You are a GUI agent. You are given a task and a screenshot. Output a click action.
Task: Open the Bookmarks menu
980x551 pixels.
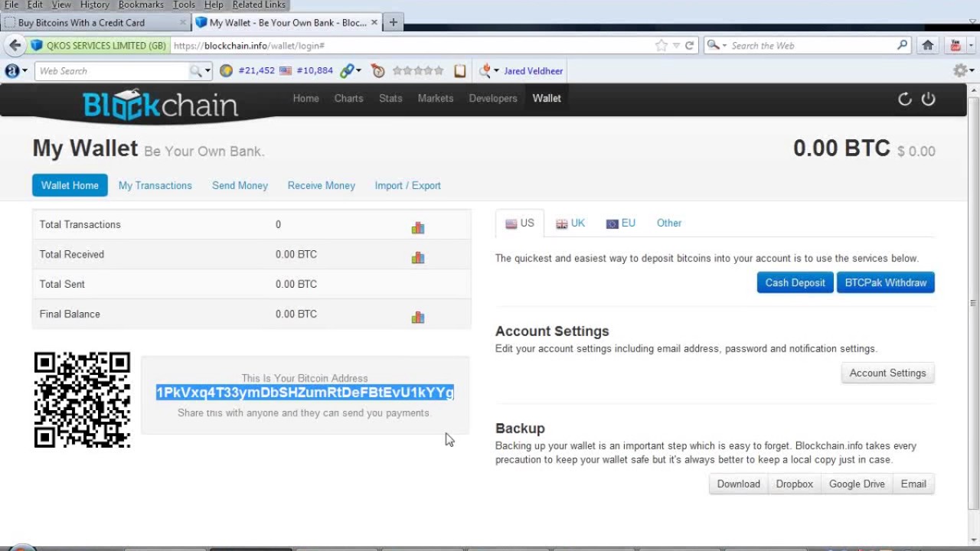click(x=141, y=5)
